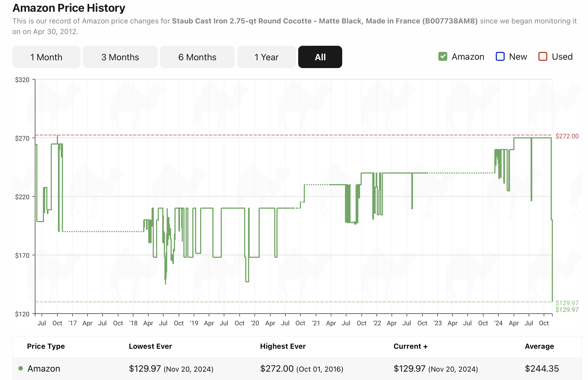Select the All range tab

tap(320, 57)
